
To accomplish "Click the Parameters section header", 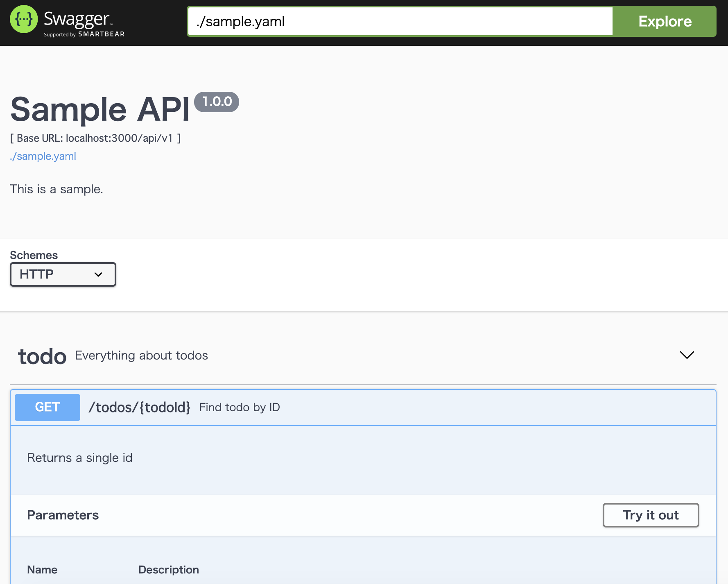I will 63,515.
